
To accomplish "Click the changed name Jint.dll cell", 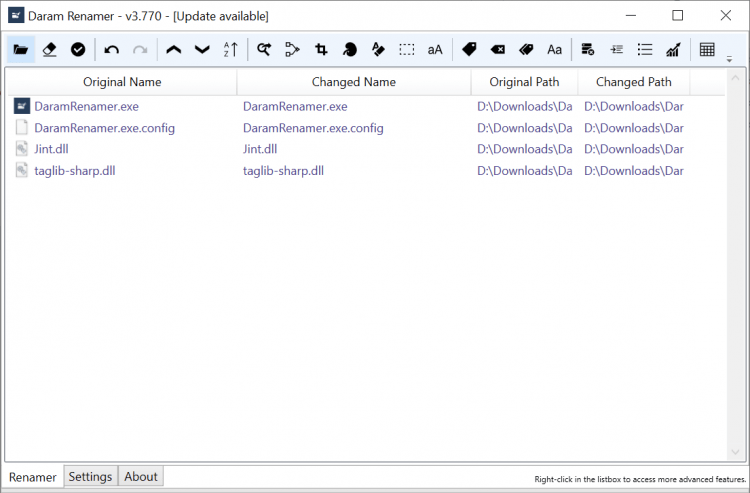I will coord(260,149).
